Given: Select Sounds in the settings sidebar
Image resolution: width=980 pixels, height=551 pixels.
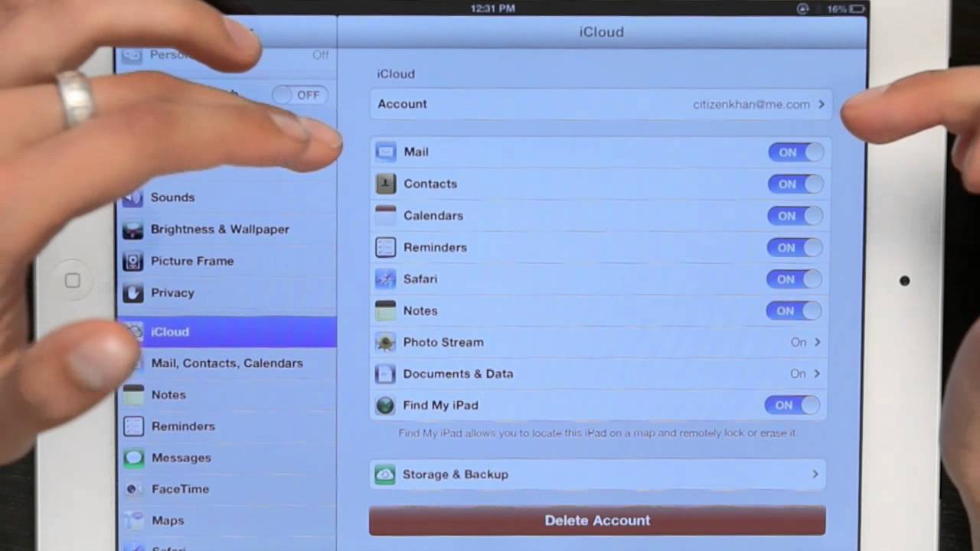Looking at the screenshot, I should click(x=227, y=197).
